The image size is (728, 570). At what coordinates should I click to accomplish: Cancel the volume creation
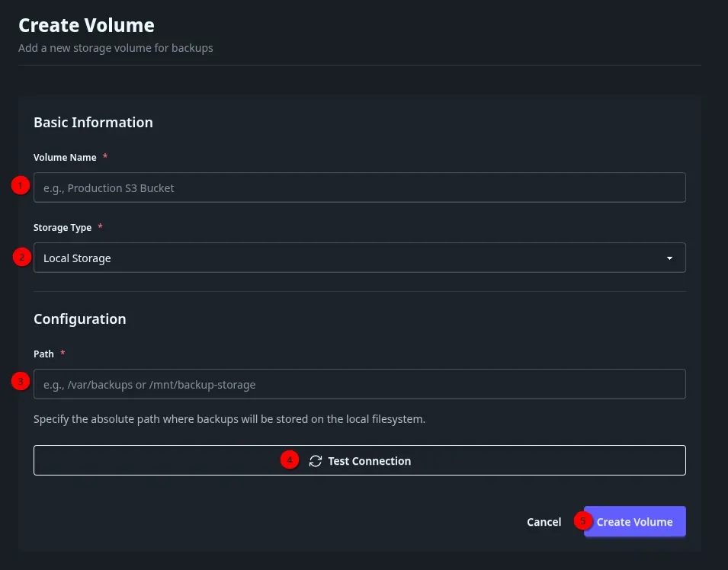point(544,522)
